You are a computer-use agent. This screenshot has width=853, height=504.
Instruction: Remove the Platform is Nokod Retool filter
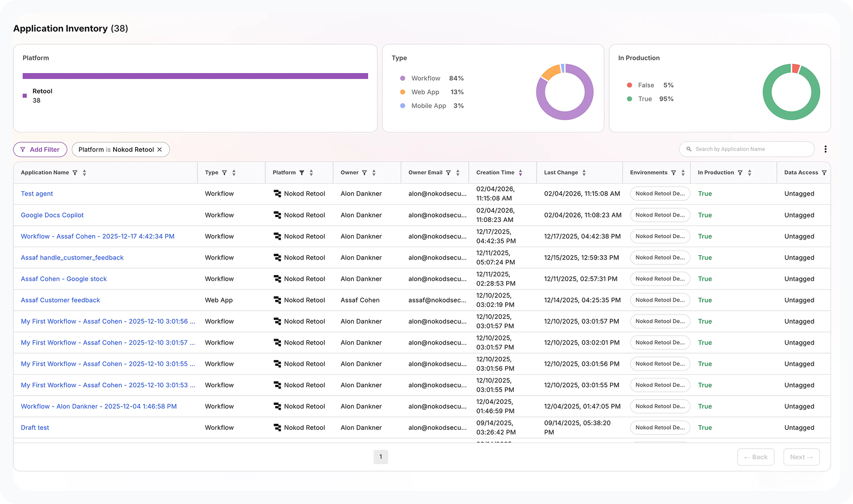click(x=159, y=150)
